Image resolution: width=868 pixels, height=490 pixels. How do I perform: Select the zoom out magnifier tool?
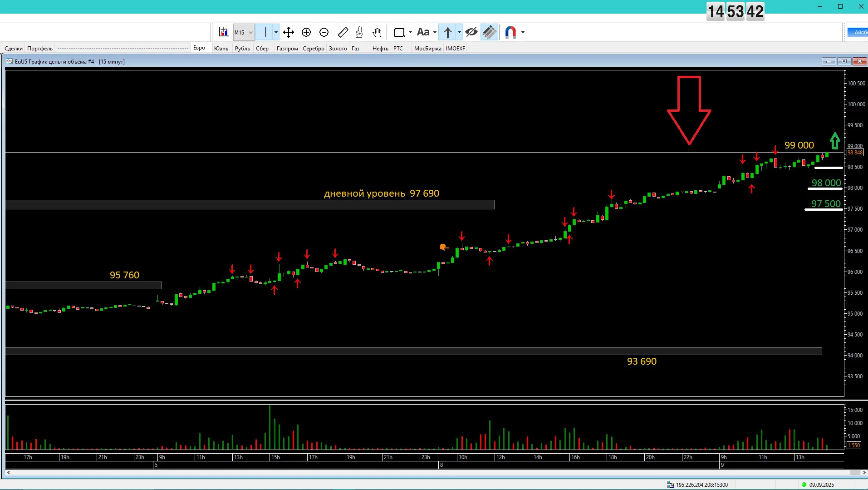pyautogui.click(x=324, y=32)
